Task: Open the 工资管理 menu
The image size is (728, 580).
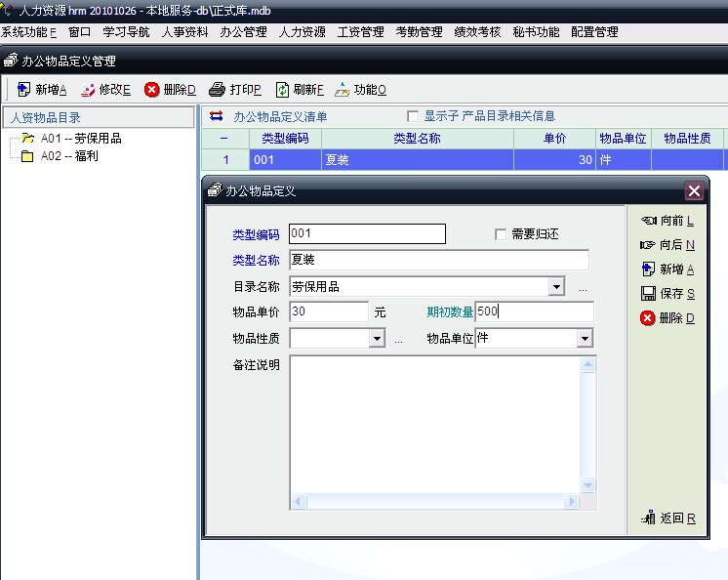Action: pyautogui.click(x=360, y=32)
